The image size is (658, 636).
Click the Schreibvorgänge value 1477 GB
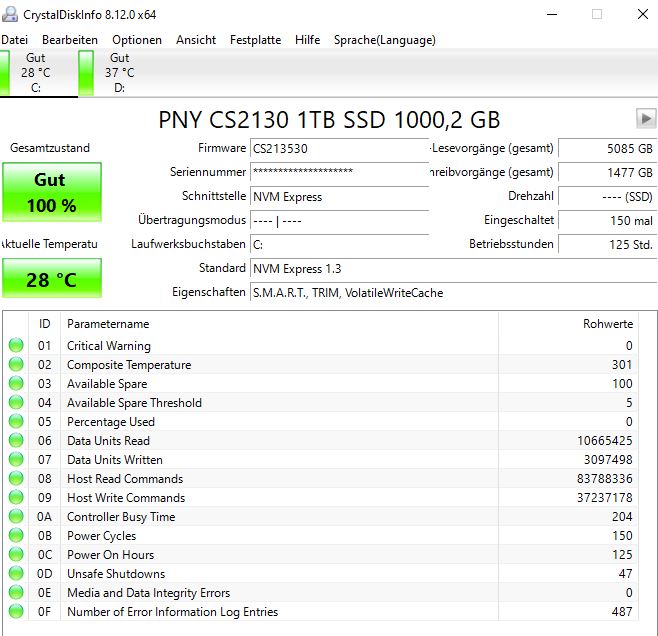point(607,172)
